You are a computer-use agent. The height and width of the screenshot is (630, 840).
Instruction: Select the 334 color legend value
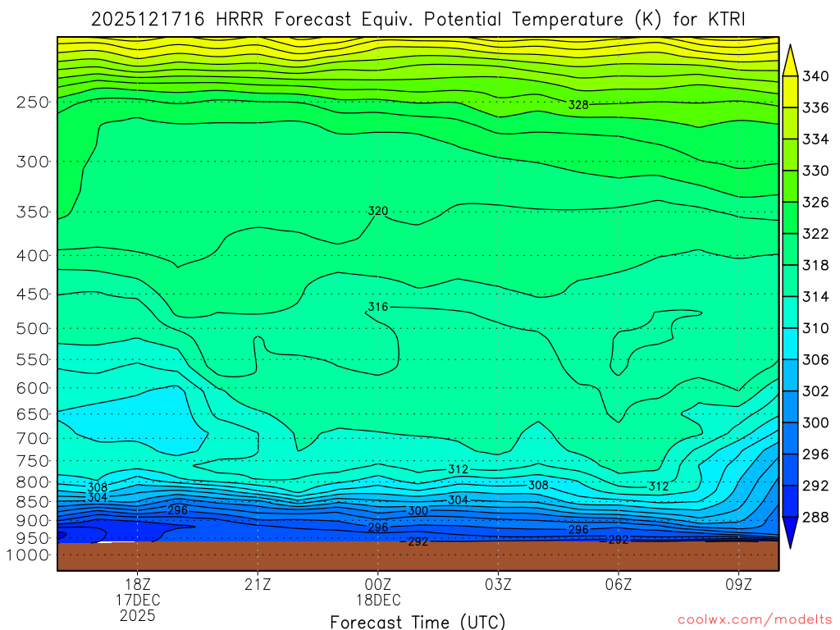(815, 139)
